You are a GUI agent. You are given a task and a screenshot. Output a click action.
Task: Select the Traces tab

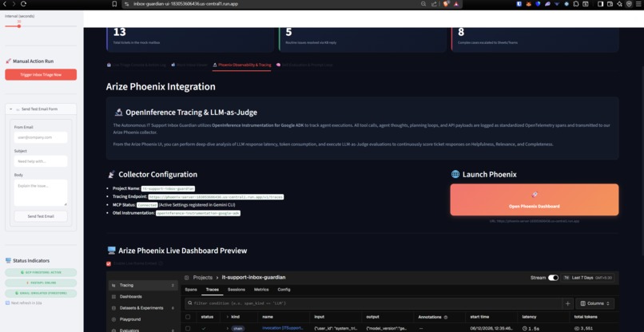(213, 290)
